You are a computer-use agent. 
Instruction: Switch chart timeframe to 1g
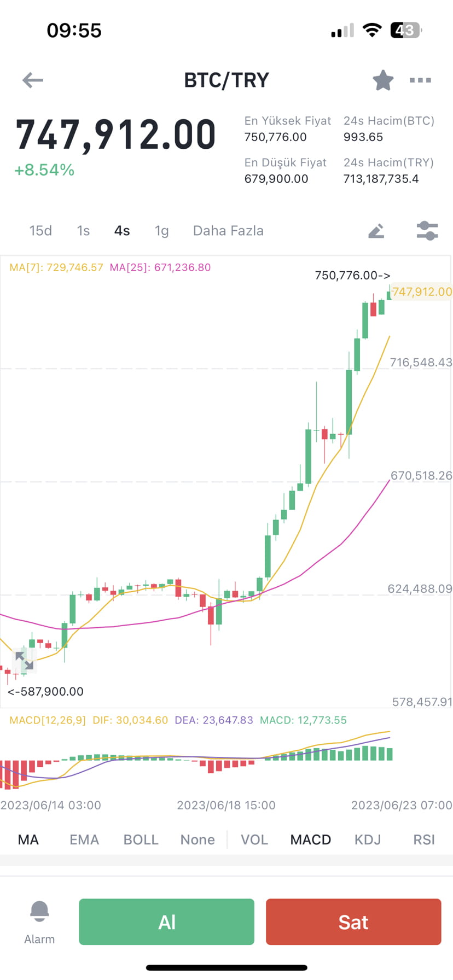pos(161,230)
